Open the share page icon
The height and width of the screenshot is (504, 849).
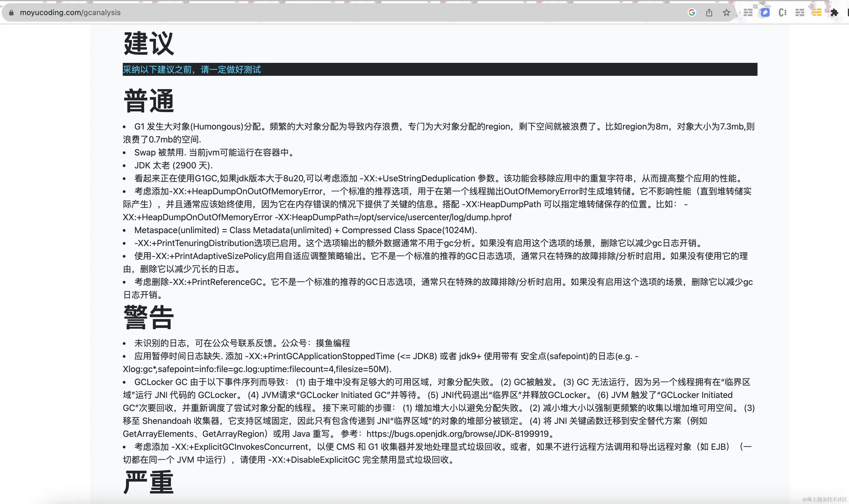coord(709,13)
